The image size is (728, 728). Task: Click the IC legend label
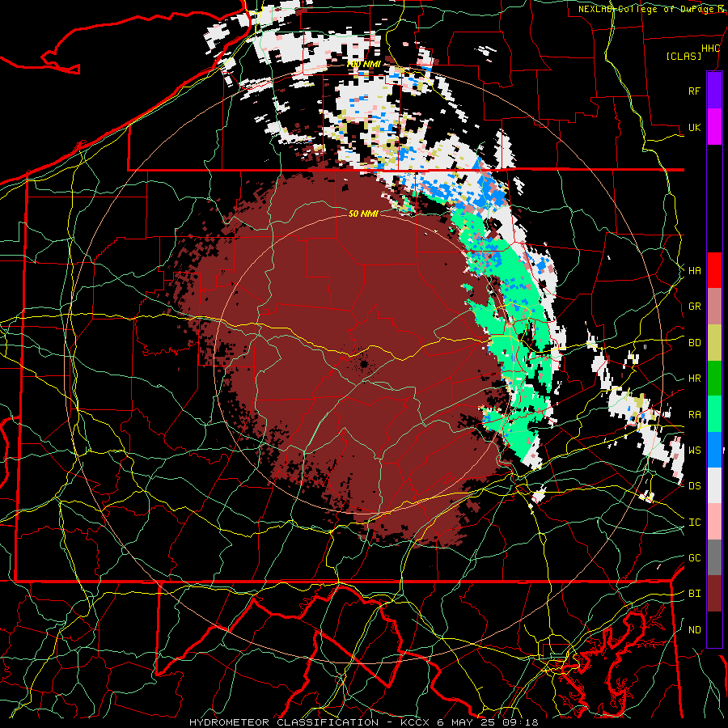point(694,522)
